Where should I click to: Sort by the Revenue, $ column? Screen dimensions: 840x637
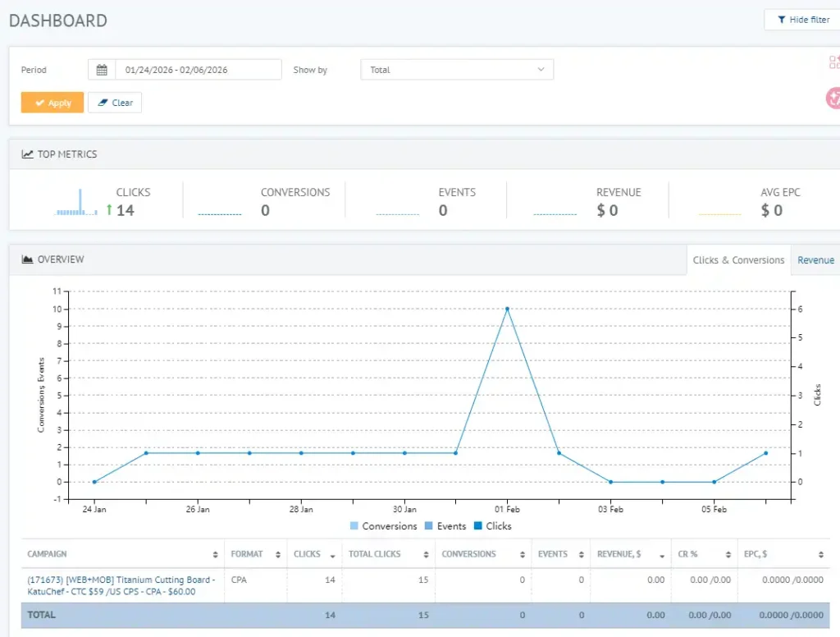click(631, 554)
